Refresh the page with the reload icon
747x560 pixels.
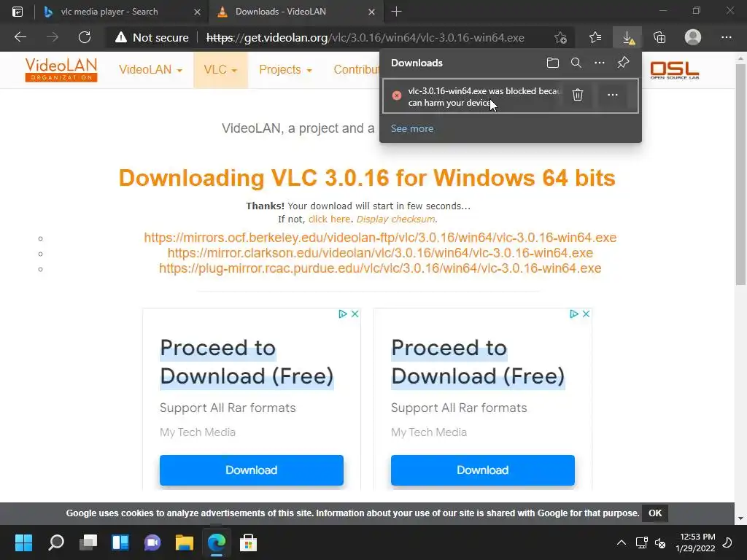tap(85, 37)
